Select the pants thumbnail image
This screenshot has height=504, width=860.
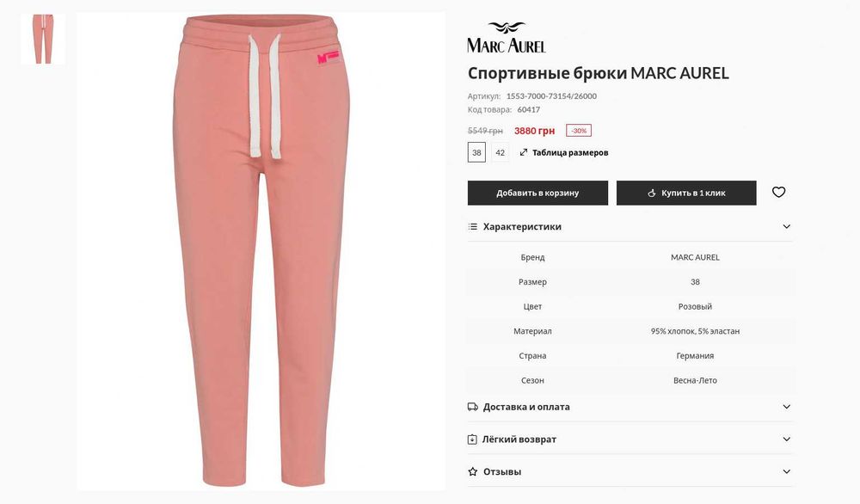[x=43, y=39]
